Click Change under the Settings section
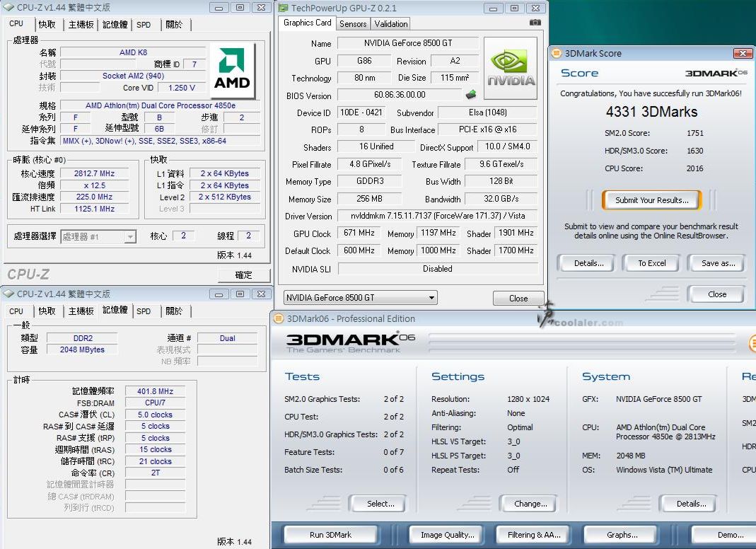The height and width of the screenshot is (549, 756). [530, 504]
